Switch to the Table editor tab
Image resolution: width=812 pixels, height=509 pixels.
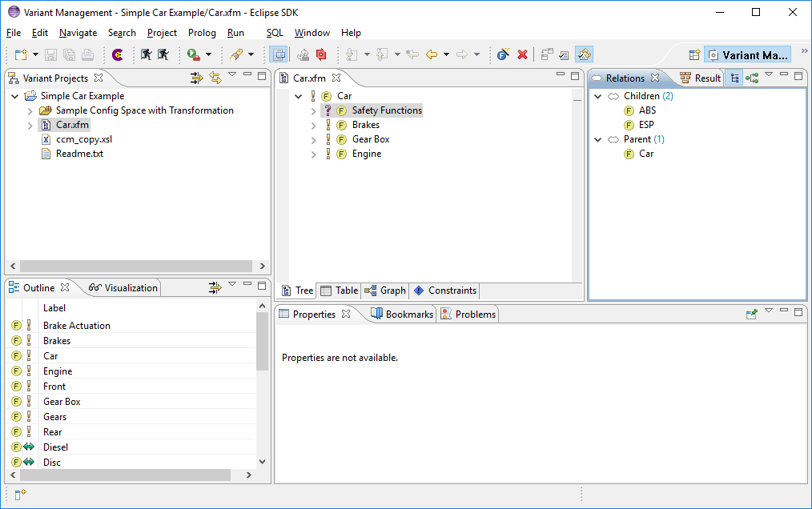(340, 291)
